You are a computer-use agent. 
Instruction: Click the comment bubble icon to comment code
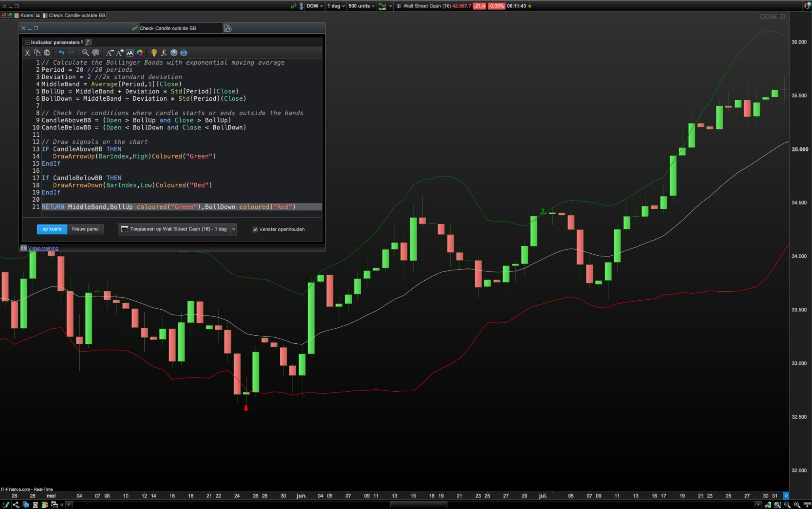96,53
